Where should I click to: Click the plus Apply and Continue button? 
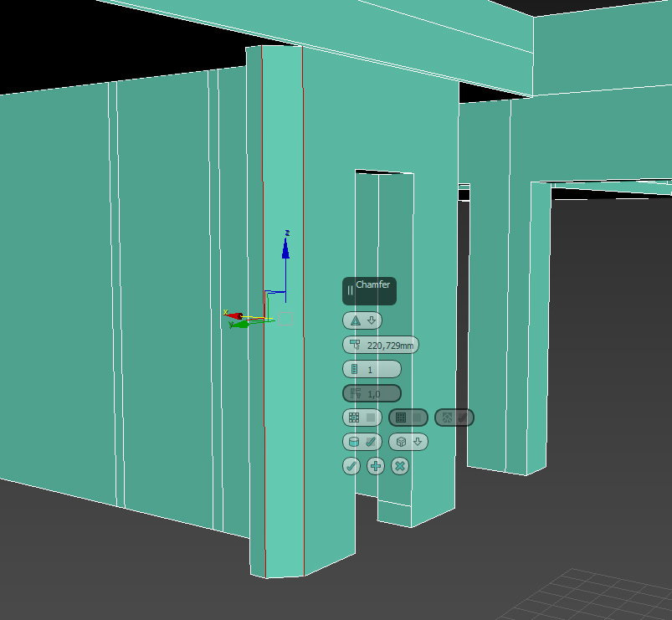coord(376,466)
